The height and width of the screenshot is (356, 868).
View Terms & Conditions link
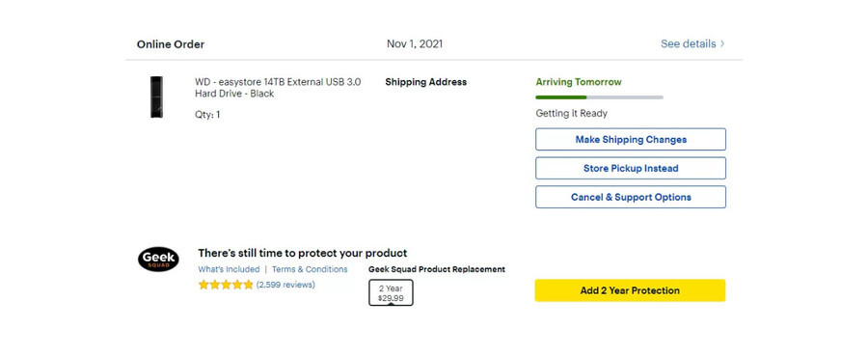310,269
